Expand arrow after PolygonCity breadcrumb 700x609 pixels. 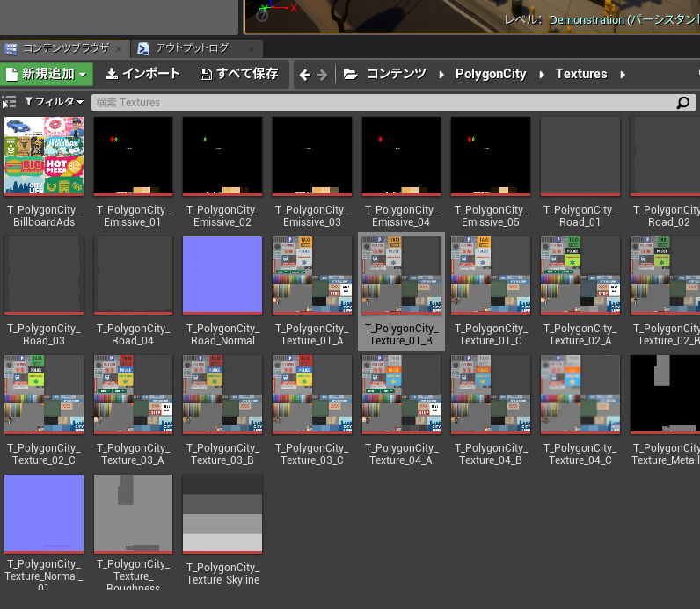pos(542,75)
